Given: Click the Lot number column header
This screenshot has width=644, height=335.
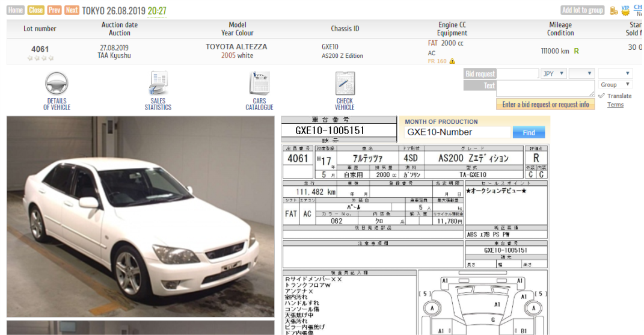Looking at the screenshot, I should click(x=40, y=29).
